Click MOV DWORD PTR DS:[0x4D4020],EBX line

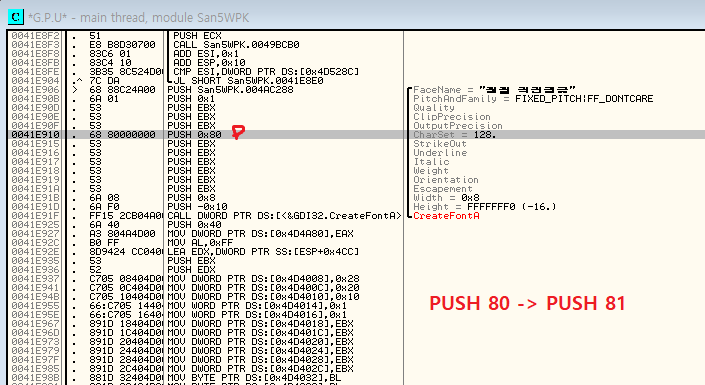(x=260, y=341)
